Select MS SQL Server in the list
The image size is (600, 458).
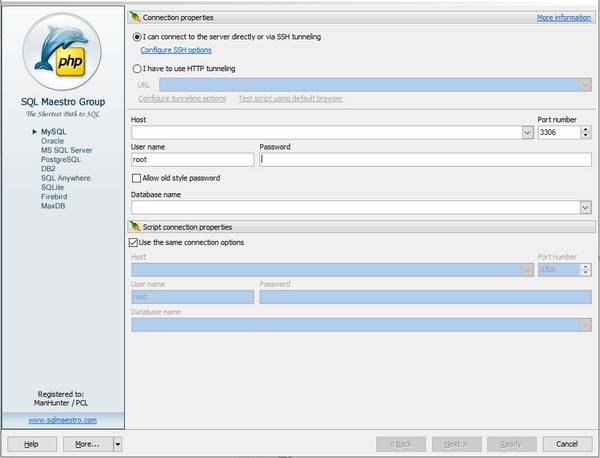tap(67, 150)
